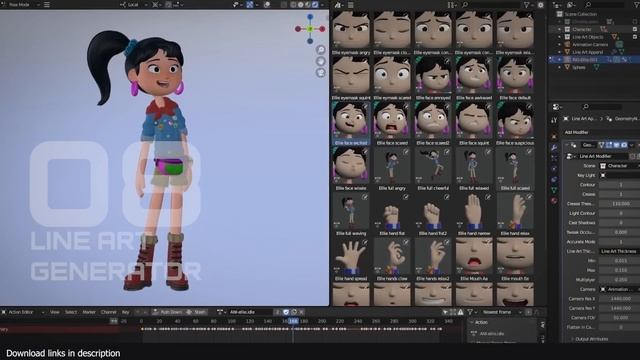Click the action name field
The height and width of the screenshot is (360, 640).
(x=250, y=312)
